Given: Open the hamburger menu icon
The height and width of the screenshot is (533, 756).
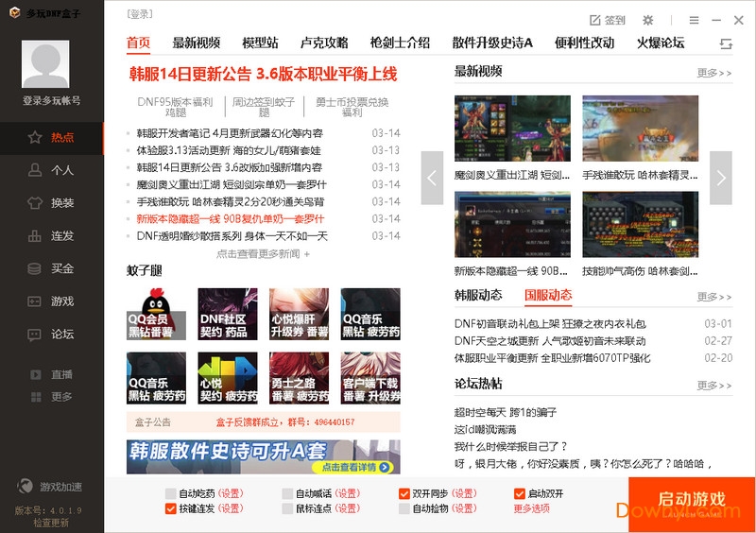Looking at the screenshot, I should tap(695, 20).
